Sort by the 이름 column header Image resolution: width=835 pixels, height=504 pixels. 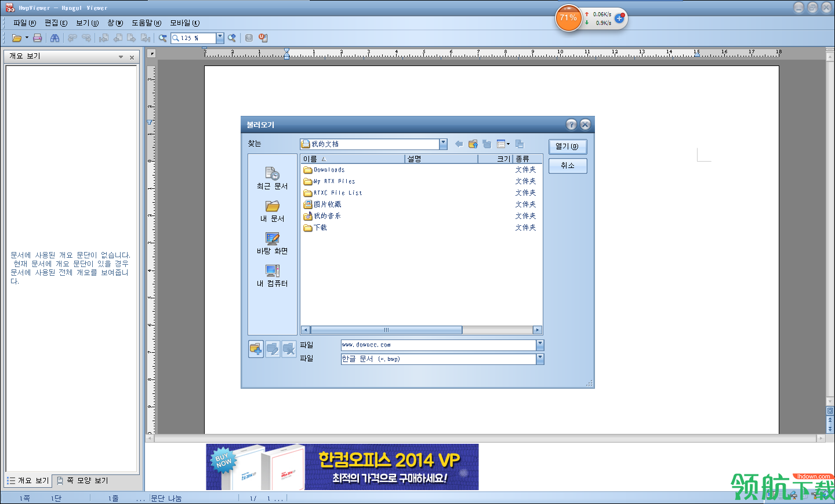point(352,159)
